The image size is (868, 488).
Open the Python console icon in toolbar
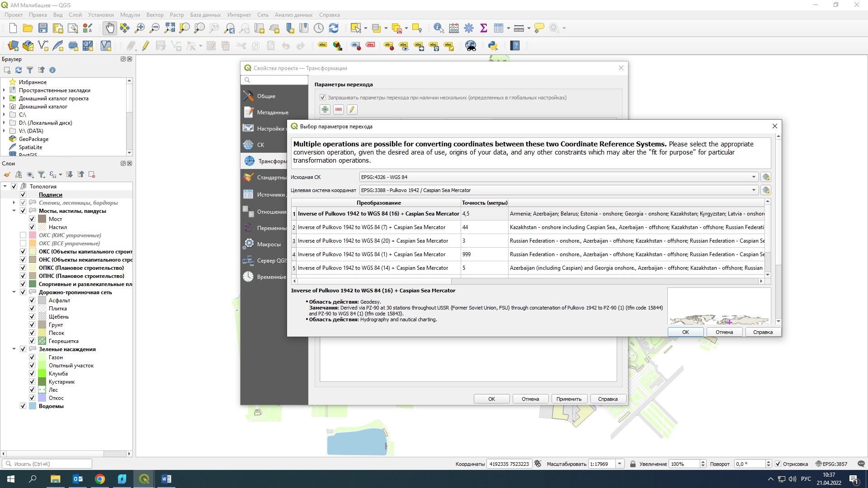coord(493,46)
